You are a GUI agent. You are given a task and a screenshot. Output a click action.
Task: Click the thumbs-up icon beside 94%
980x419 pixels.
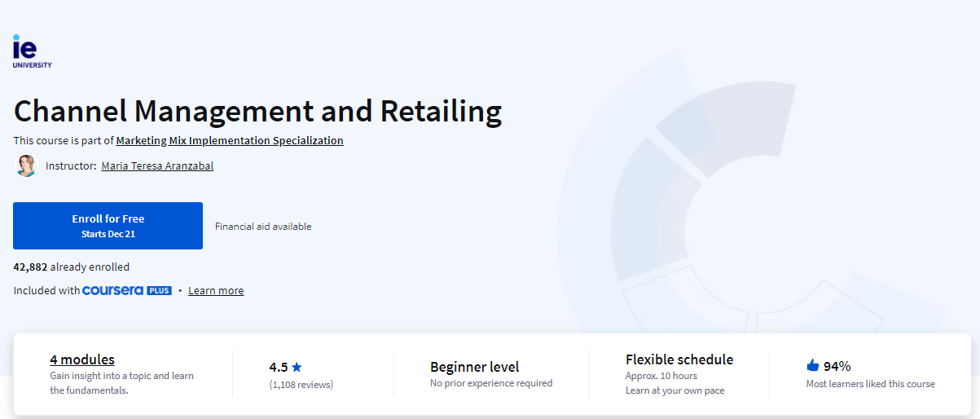pyautogui.click(x=812, y=365)
